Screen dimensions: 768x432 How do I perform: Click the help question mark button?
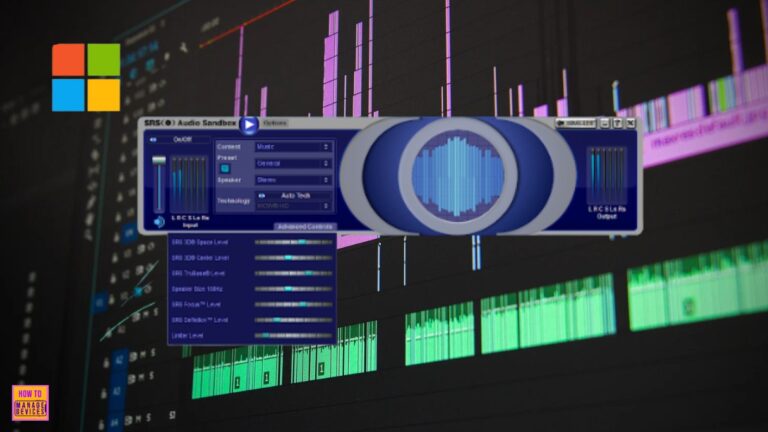(618, 123)
